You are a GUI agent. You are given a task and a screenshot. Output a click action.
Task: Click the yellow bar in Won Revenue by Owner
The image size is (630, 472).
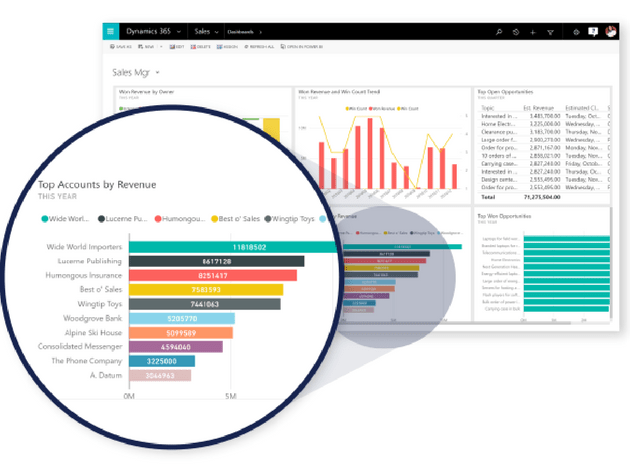click(x=272, y=129)
